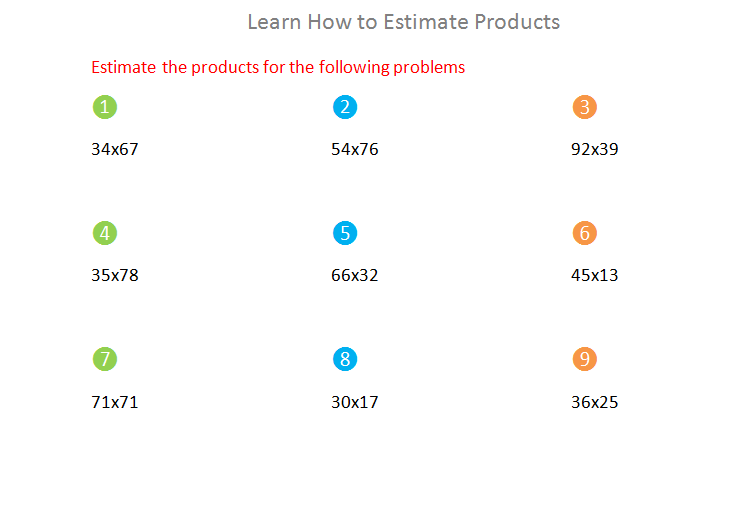Select the problem 71x71
The width and height of the screenshot is (729, 526).
115,402
